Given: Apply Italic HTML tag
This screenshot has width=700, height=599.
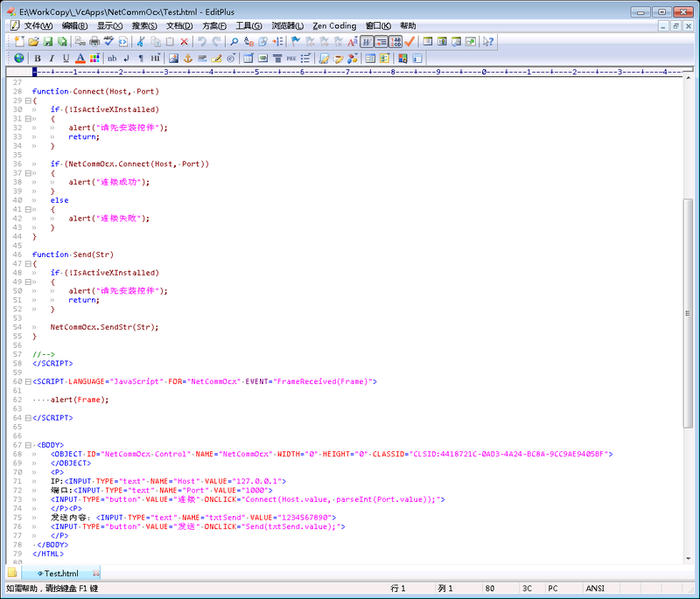Looking at the screenshot, I should pos(52,59).
